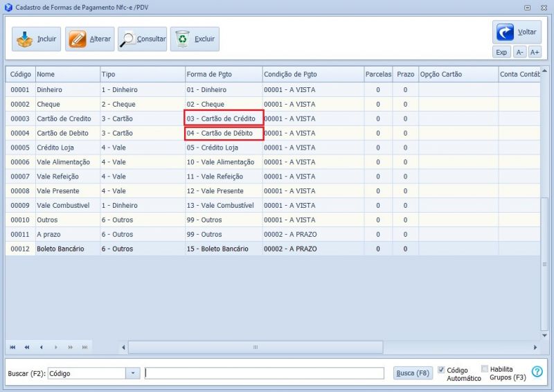Open Consultar with the magnifier icon
Viewport: 554px width, 392px height.
tap(128, 39)
